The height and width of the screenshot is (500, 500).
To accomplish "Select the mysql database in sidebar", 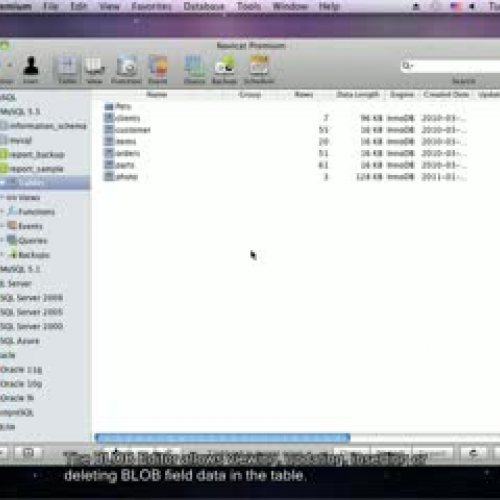I will (x=21, y=140).
